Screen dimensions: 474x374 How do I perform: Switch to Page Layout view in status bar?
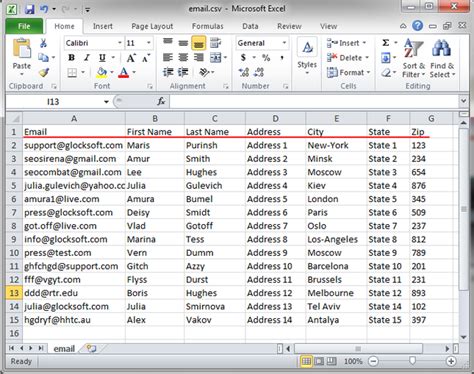(x=319, y=361)
